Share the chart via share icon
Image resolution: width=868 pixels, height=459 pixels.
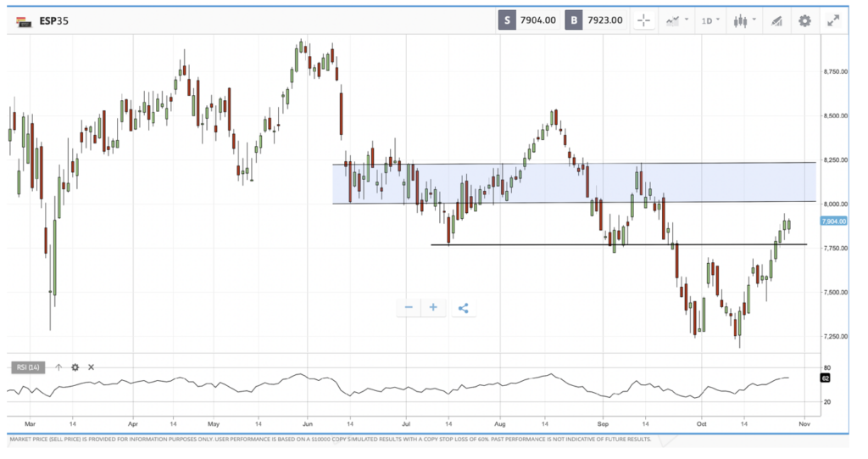(x=463, y=307)
